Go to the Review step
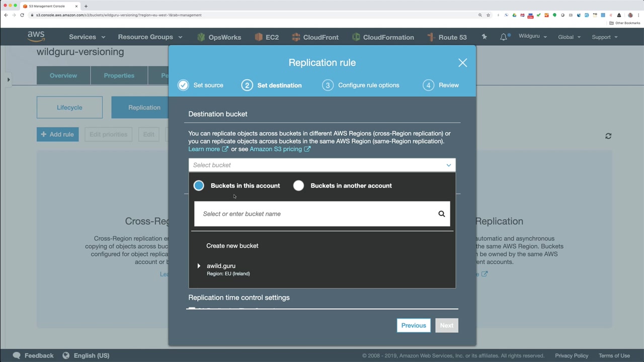 point(441,85)
